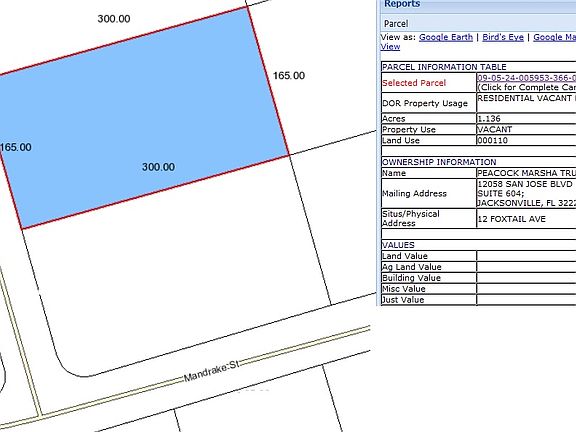Click the PEACOCK MARSHA owner name cell
Viewport: 576px width, 432px height.
point(526,173)
